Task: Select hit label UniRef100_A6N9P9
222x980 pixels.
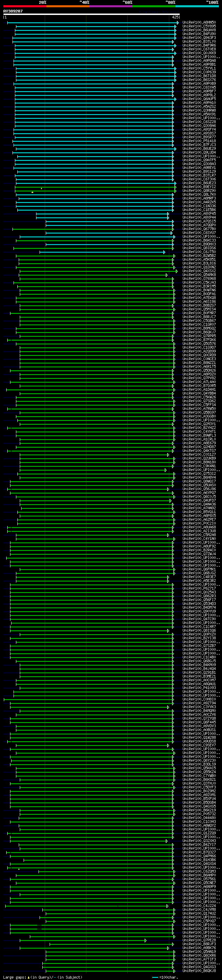Action: click(199, 887)
